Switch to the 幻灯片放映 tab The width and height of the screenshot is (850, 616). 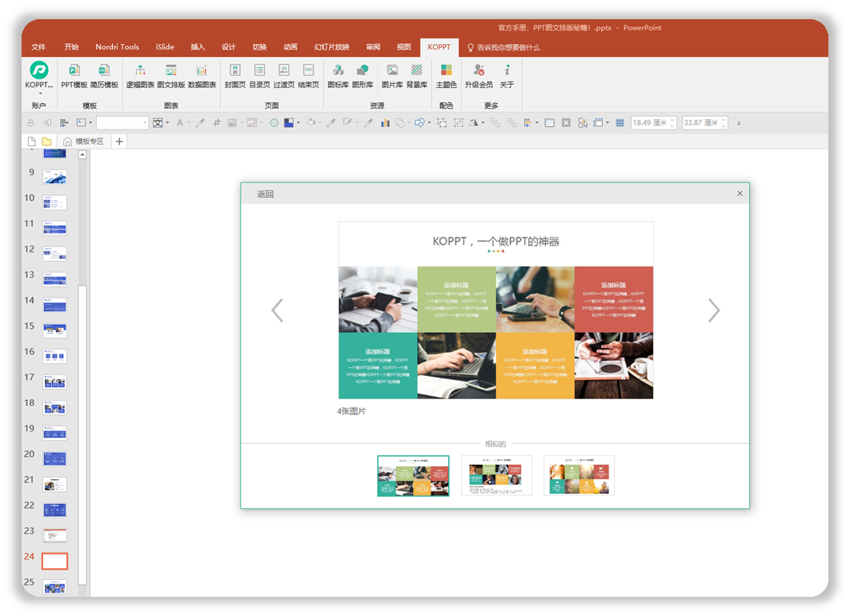(x=332, y=47)
